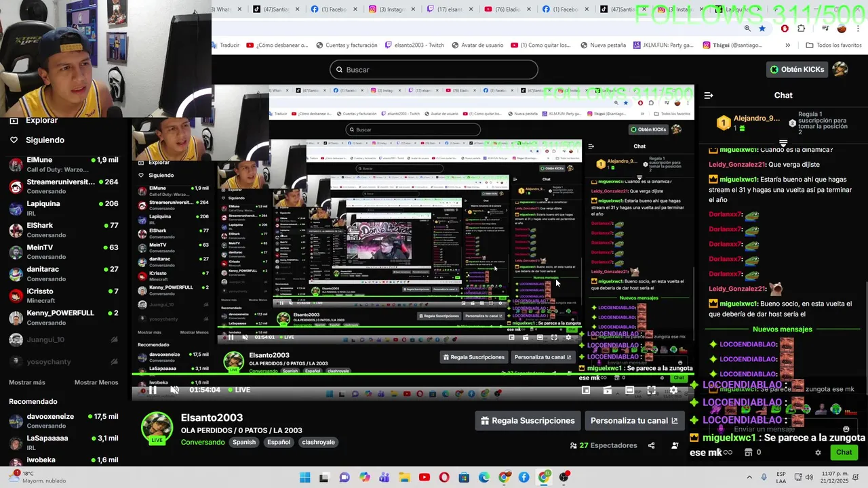The image size is (868, 488).
Task: Open ElShark channel in sidebar
Action: point(64,230)
